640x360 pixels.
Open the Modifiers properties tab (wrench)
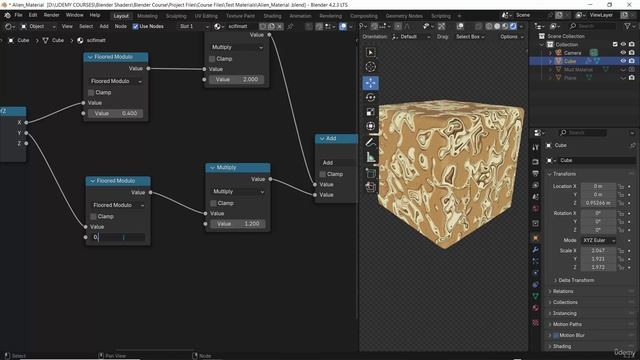536,250
